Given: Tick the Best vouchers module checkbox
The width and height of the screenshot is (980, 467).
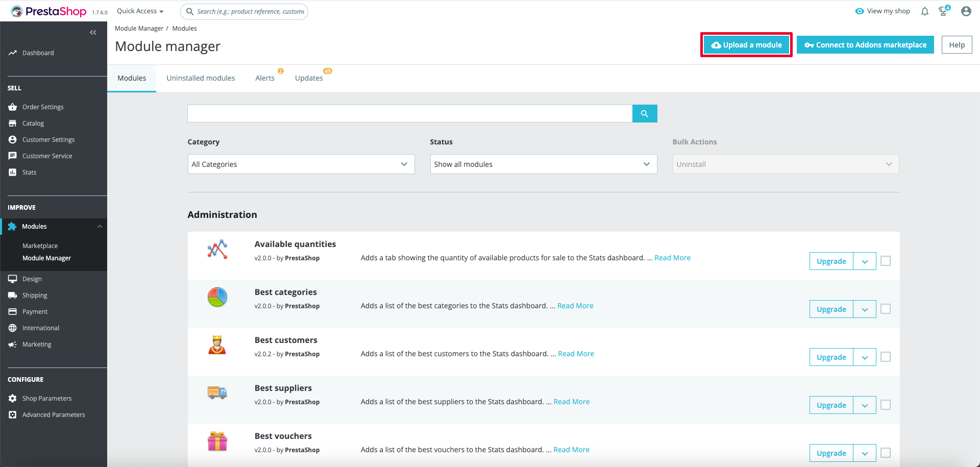Looking at the screenshot, I should pos(886,453).
